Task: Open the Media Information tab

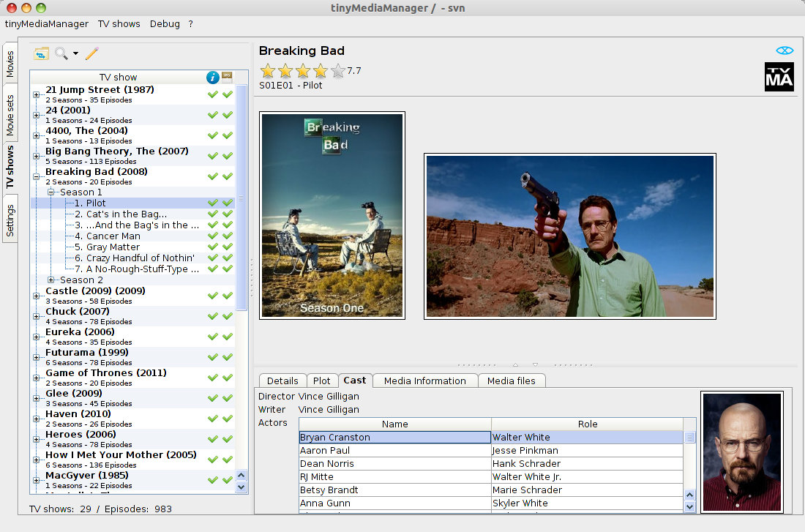Action: click(425, 381)
